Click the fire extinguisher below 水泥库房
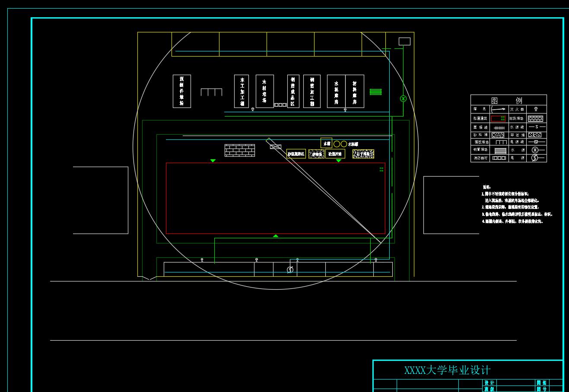This screenshot has width=569, height=392. pos(345,110)
